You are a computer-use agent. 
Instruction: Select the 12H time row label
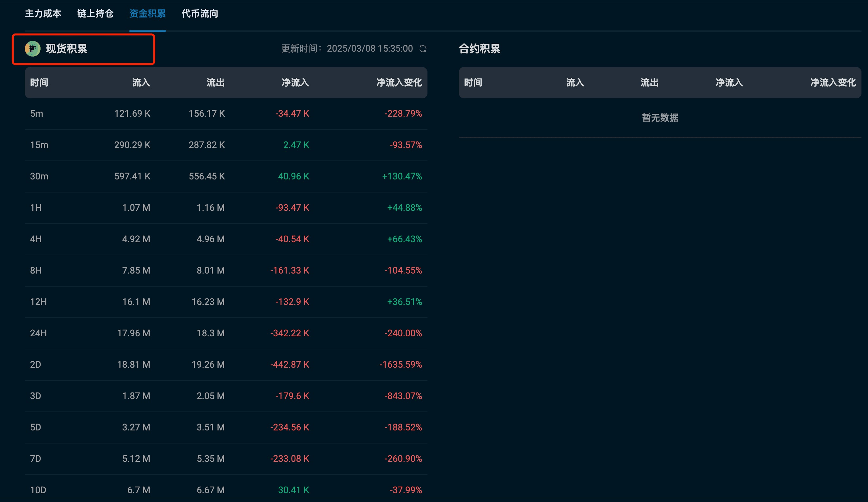pos(38,302)
